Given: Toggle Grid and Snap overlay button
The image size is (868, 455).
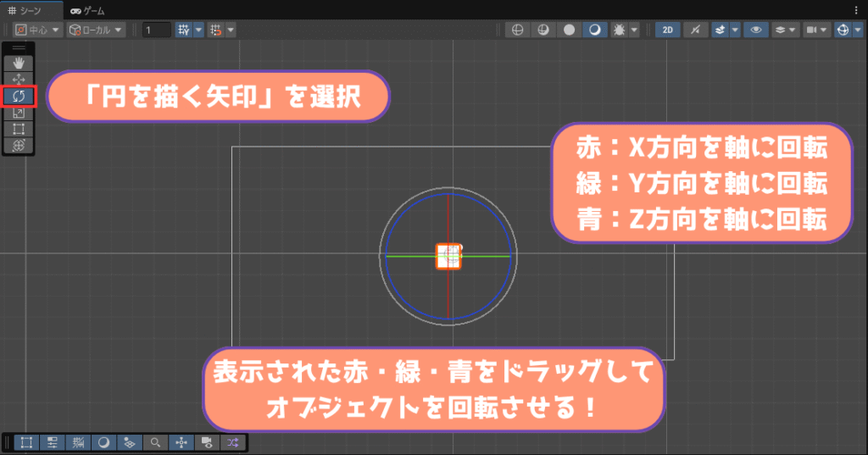Looking at the screenshot, I should (78, 442).
